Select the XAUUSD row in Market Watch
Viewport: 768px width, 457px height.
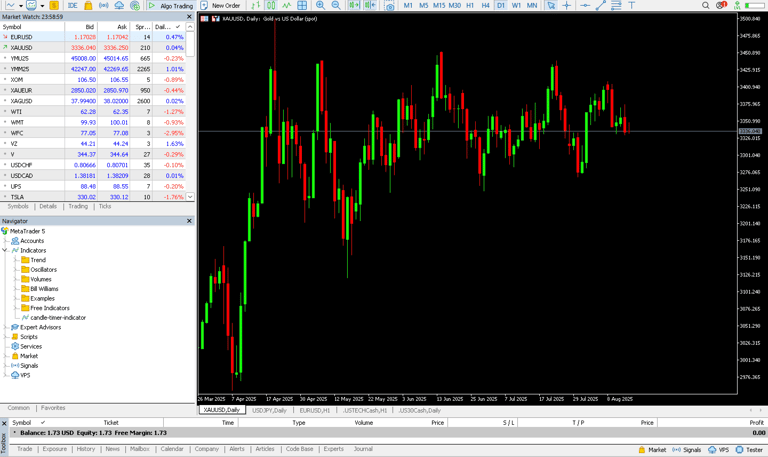(93, 48)
